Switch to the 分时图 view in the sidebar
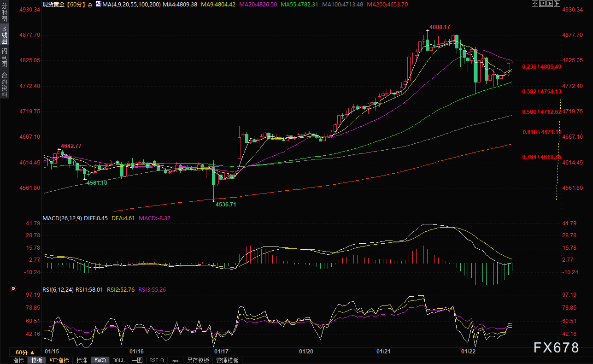Image resolution: width=593 pixels, height=364 pixels. tap(4, 12)
